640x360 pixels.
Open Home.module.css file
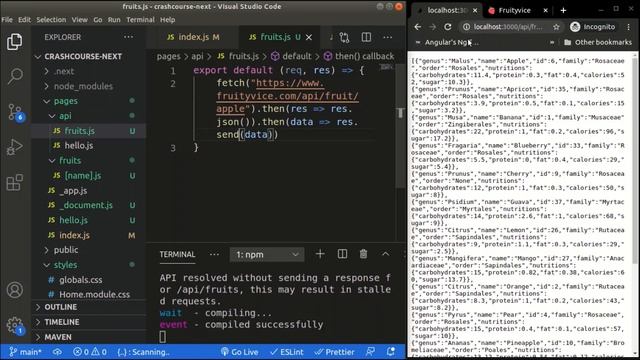coord(89,294)
